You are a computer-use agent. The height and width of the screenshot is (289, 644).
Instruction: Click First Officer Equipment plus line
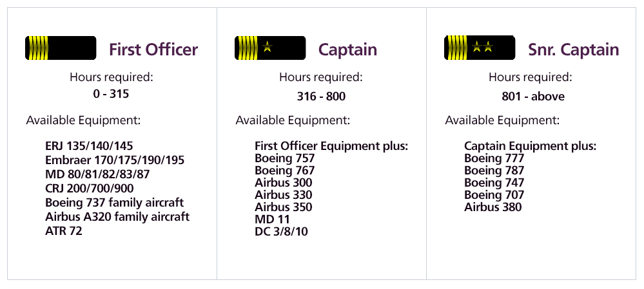(331, 146)
